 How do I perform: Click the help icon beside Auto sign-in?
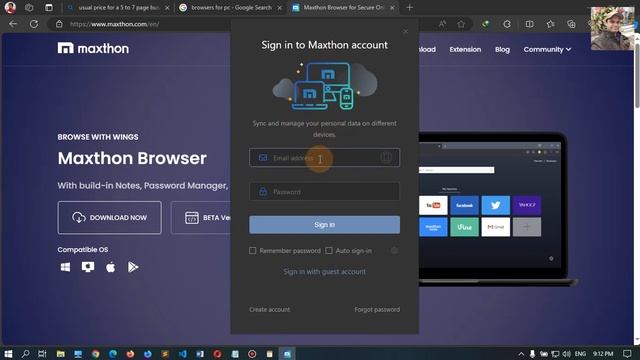point(394,251)
